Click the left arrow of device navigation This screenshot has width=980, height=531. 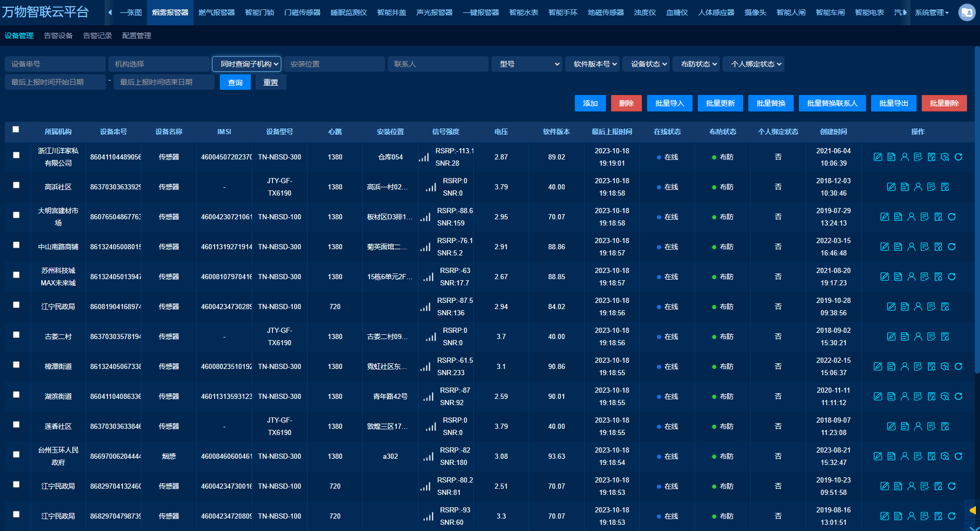click(x=110, y=12)
